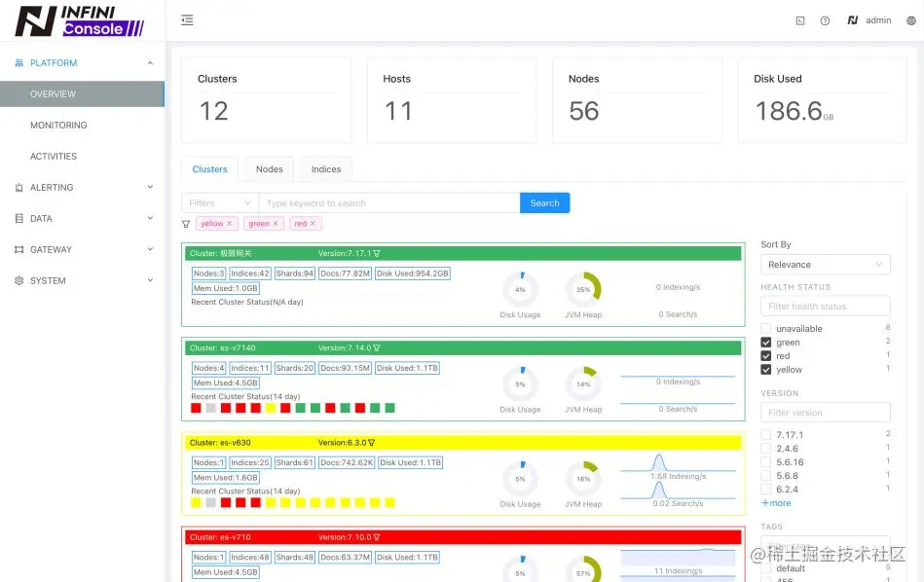
Task: Open the es-v630 cluster header
Action: pos(463,443)
